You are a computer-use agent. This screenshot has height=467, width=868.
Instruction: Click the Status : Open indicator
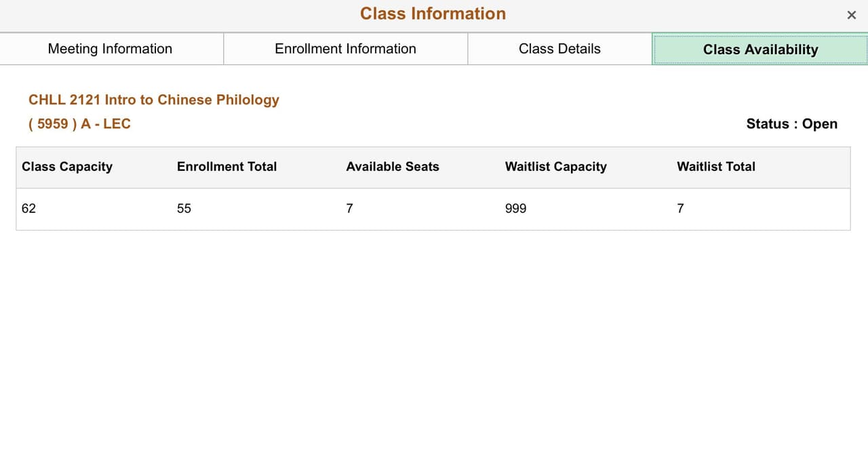tap(792, 123)
